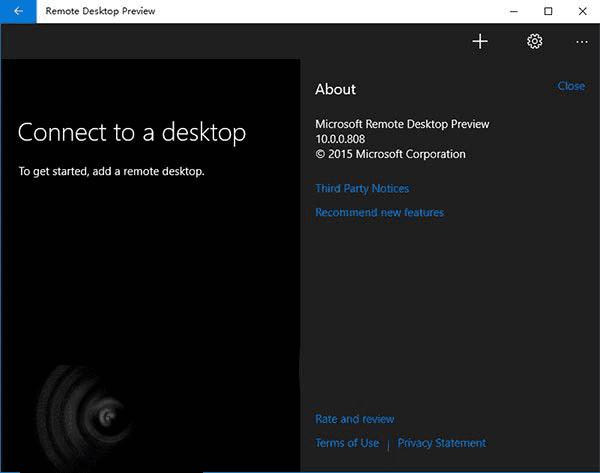The width and height of the screenshot is (600, 473).
Task: Click the About panel heading
Action: tap(335, 89)
